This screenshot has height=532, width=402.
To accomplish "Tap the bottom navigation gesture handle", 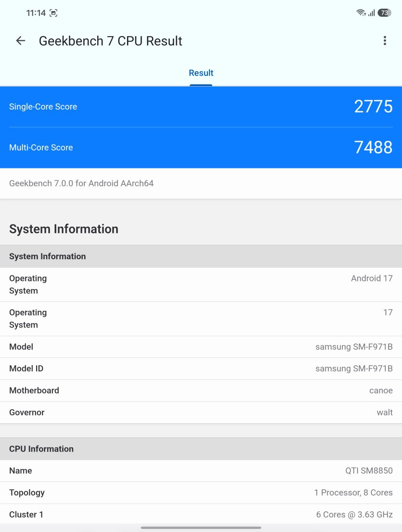I will [201, 528].
